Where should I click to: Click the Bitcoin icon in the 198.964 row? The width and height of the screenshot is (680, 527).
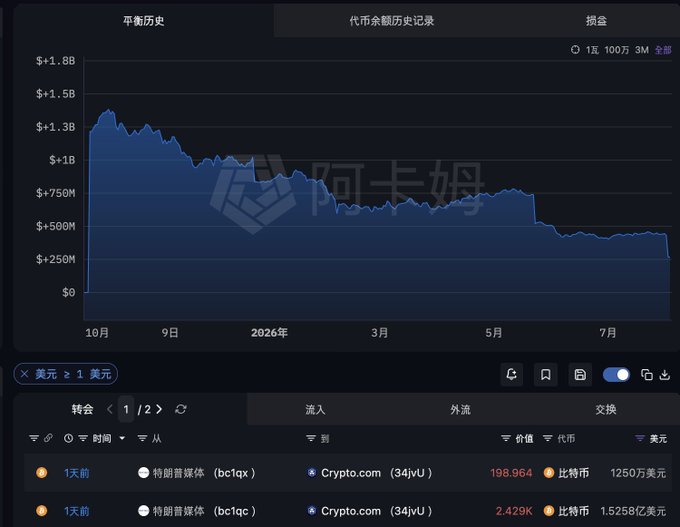[42, 472]
